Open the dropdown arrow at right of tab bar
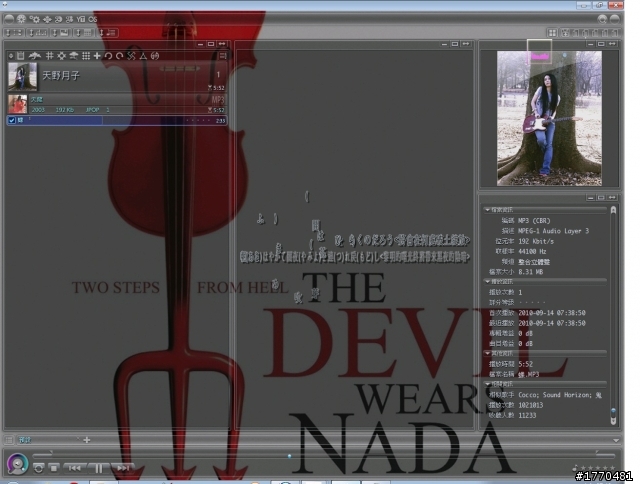This screenshot has width=640, height=484. (616, 440)
